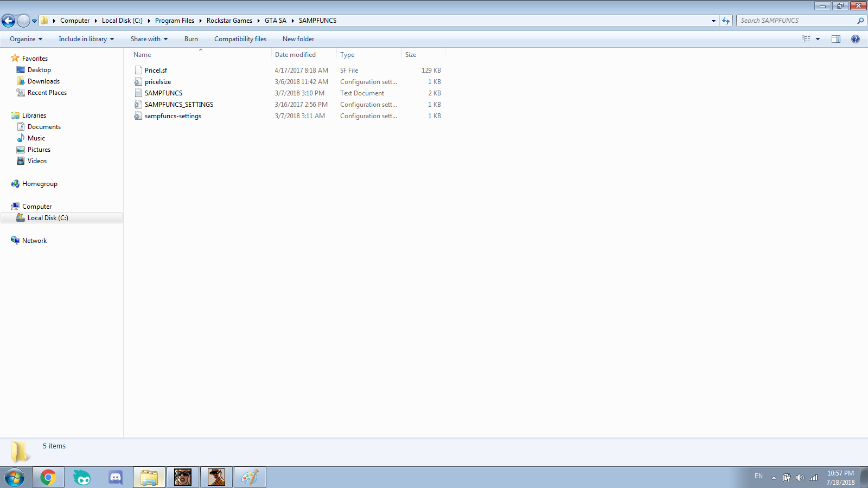
Task: Expand the Include in library menu
Action: 86,39
